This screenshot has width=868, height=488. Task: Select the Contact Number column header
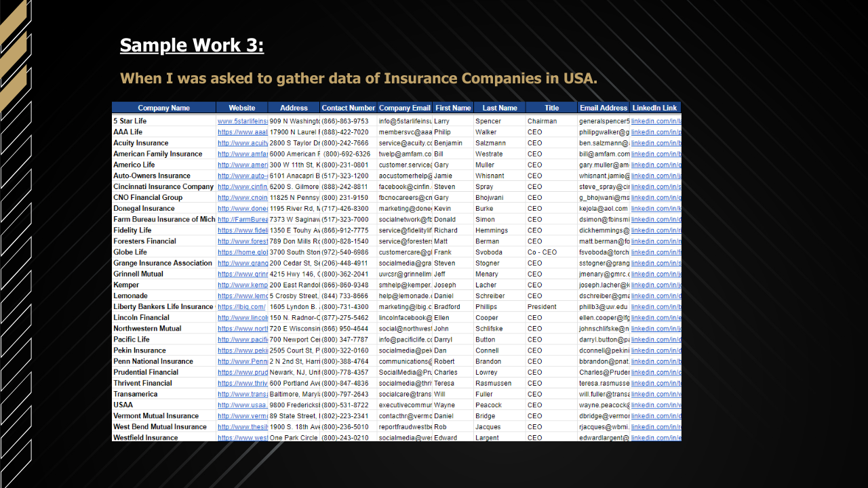pyautogui.click(x=348, y=108)
